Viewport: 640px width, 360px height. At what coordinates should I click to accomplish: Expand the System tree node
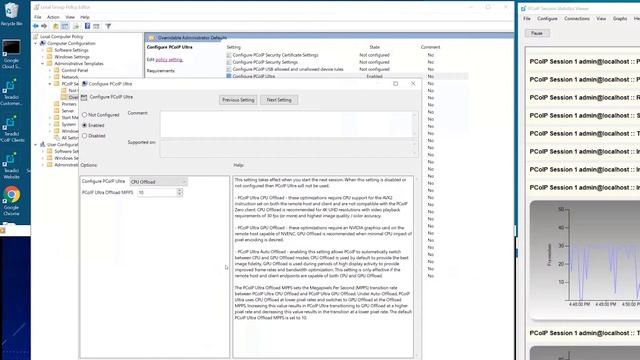pyautogui.click(x=50, y=124)
